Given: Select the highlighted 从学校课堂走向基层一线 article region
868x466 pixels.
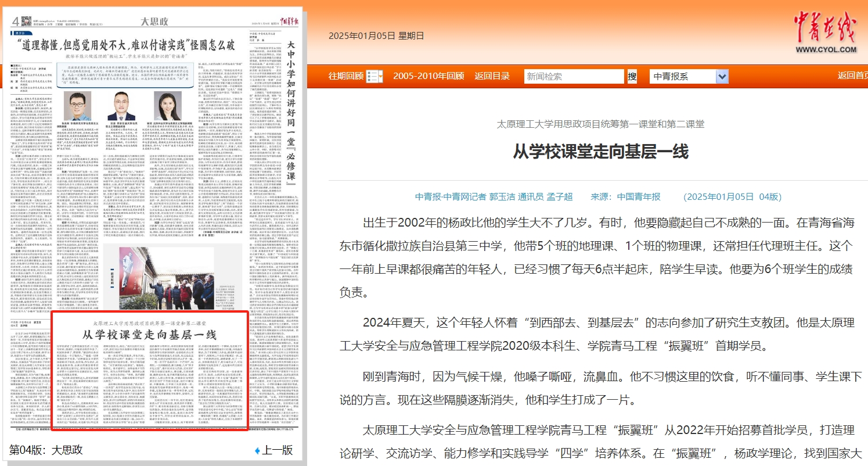Looking at the screenshot, I should coord(149,371).
